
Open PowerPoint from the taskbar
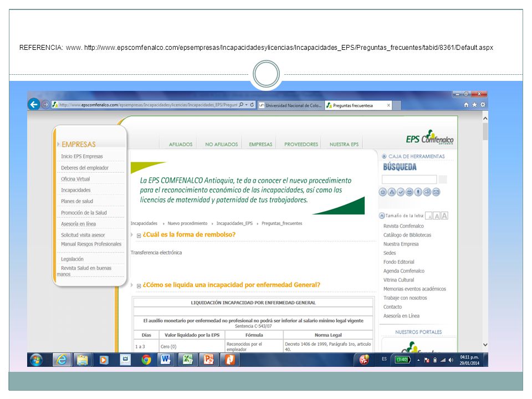pyautogui.click(x=209, y=360)
